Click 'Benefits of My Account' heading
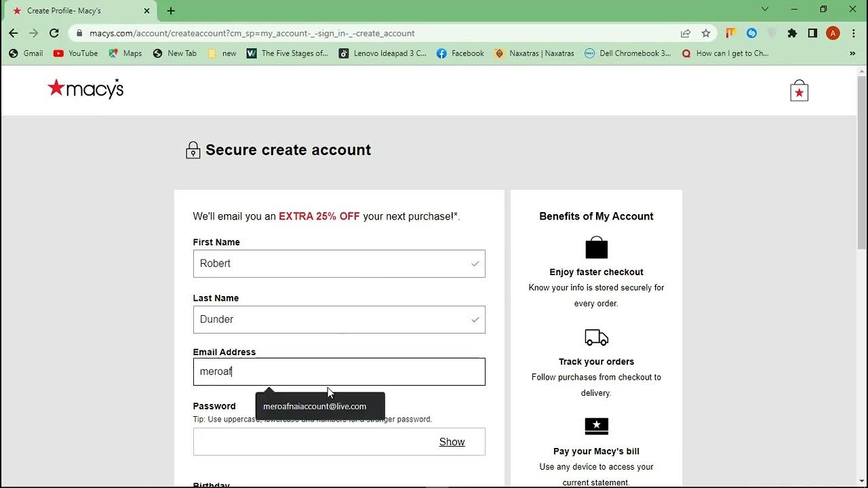The image size is (868, 488). point(596,216)
